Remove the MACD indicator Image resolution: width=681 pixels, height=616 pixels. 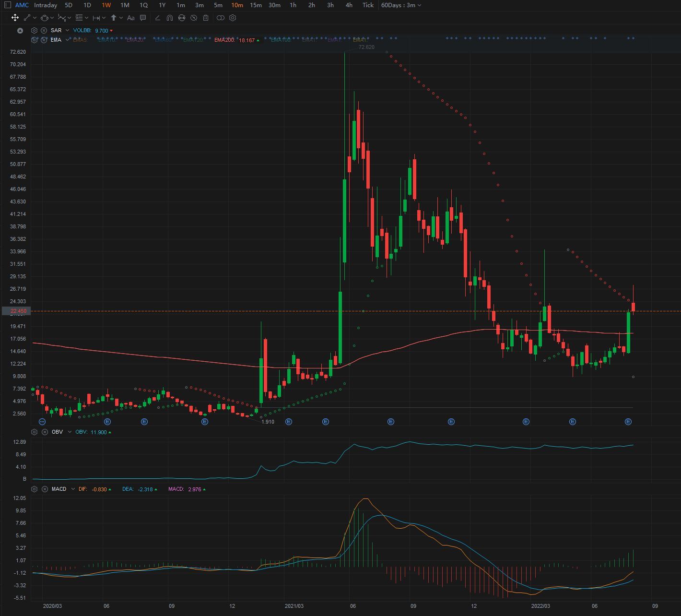[x=45, y=489]
